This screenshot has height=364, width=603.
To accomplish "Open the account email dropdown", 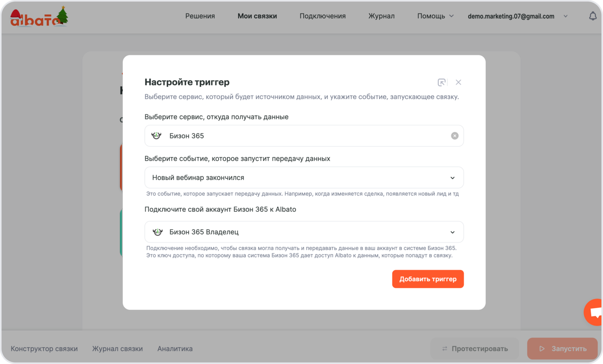I will pos(565,16).
